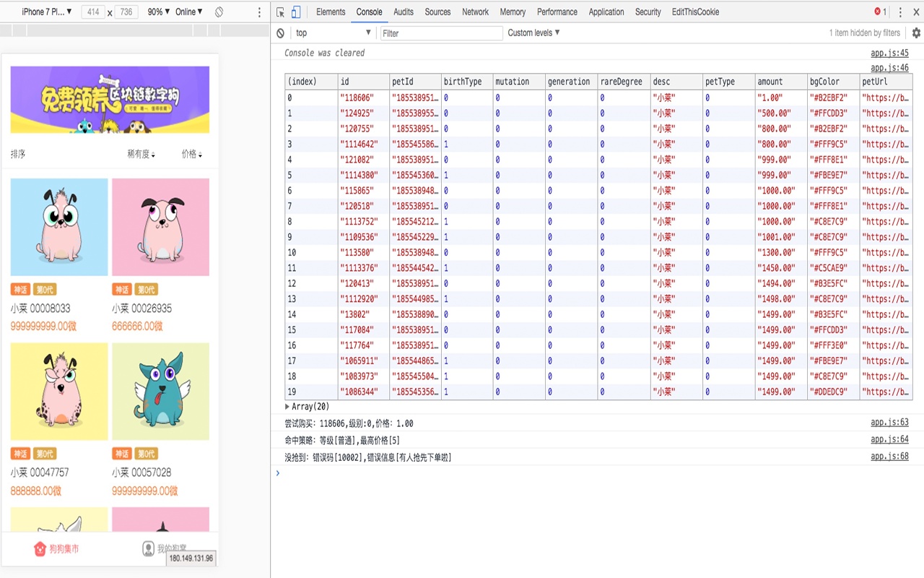Open the pet 小莱 00008033 thumbnail
924x578 pixels.
(59, 228)
